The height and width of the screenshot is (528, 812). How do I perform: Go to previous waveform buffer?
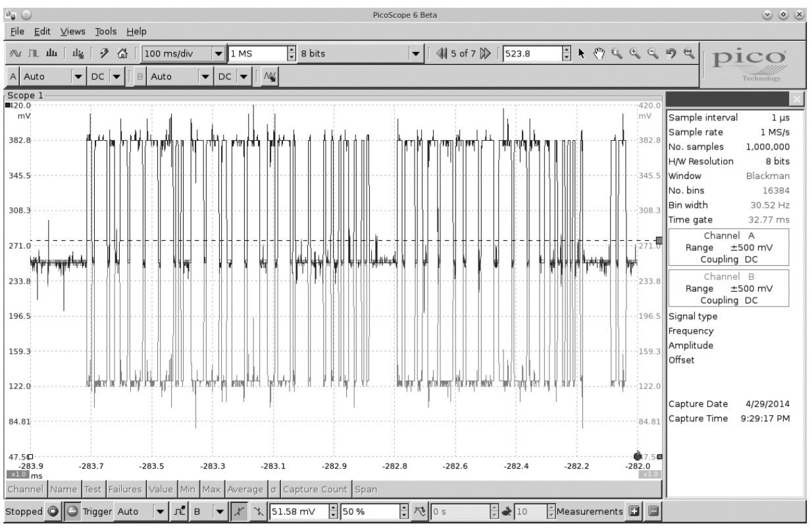click(x=442, y=53)
